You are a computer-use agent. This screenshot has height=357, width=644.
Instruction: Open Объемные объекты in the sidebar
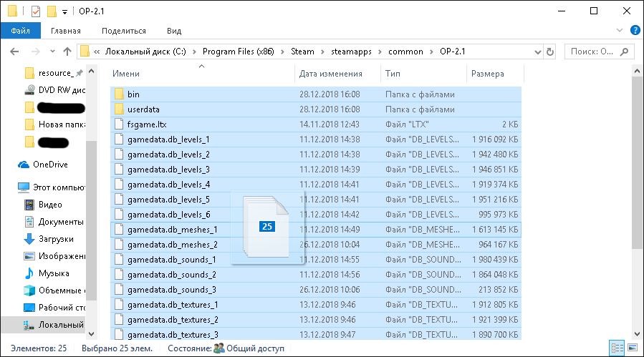[54, 290]
